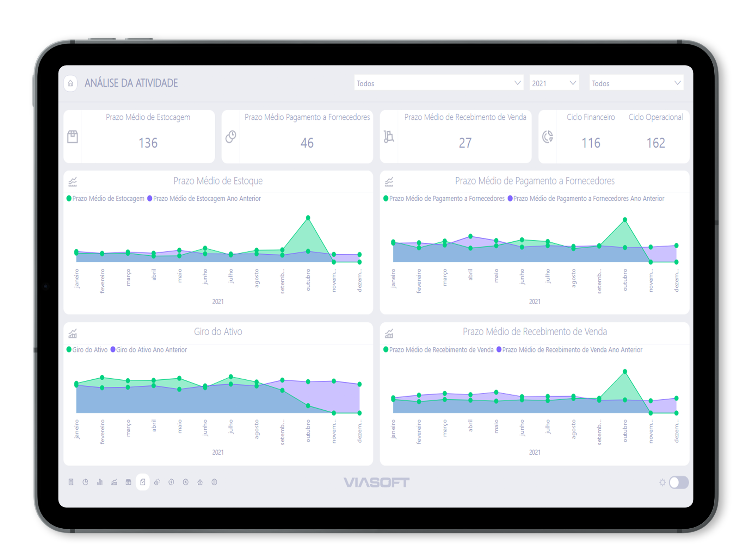
Task: Toggle Giro do Ativo Ano Anterior legend series
Action: (149, 350)
